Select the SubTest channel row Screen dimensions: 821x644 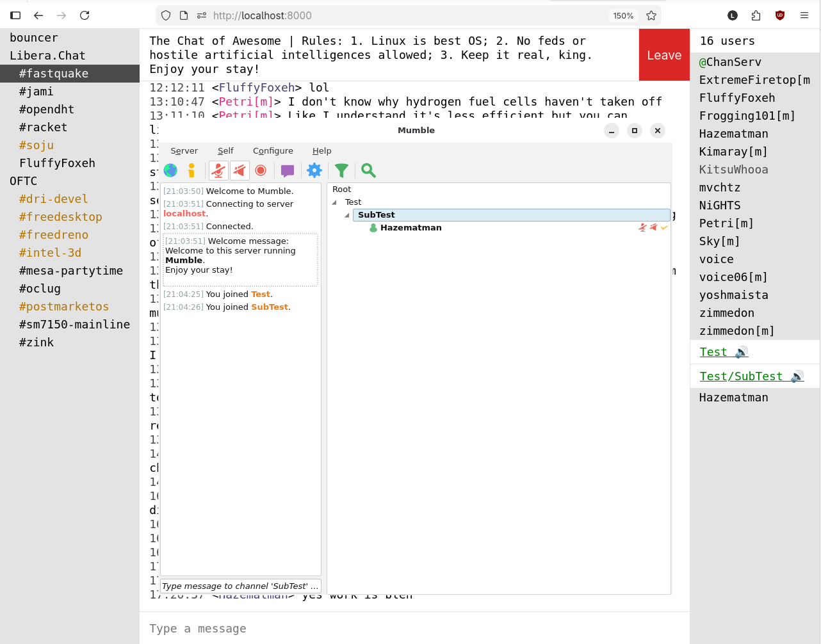tap(511, 215)
